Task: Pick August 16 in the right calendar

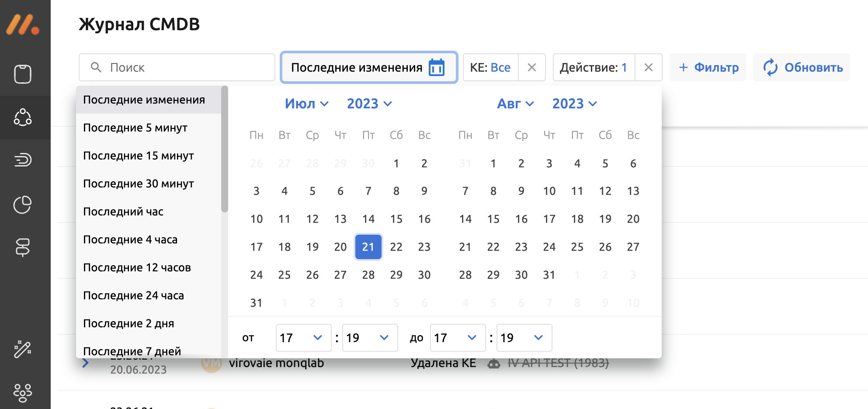Action: click(x=521, y=219)
